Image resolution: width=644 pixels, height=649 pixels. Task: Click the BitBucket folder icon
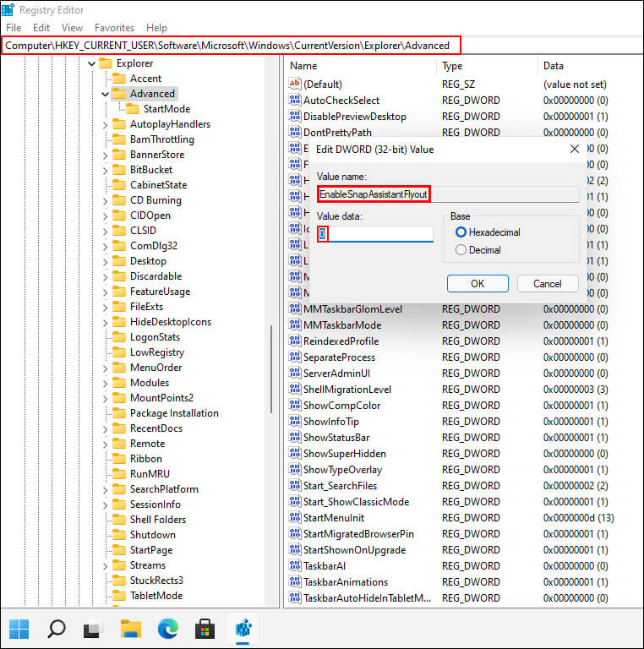point(119,170)
